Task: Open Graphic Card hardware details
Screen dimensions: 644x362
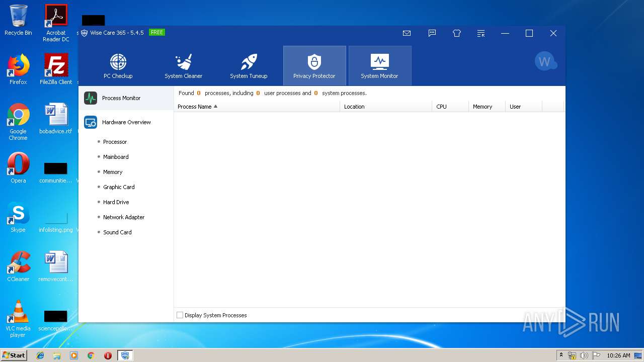Action: click(x=119, y=187)
